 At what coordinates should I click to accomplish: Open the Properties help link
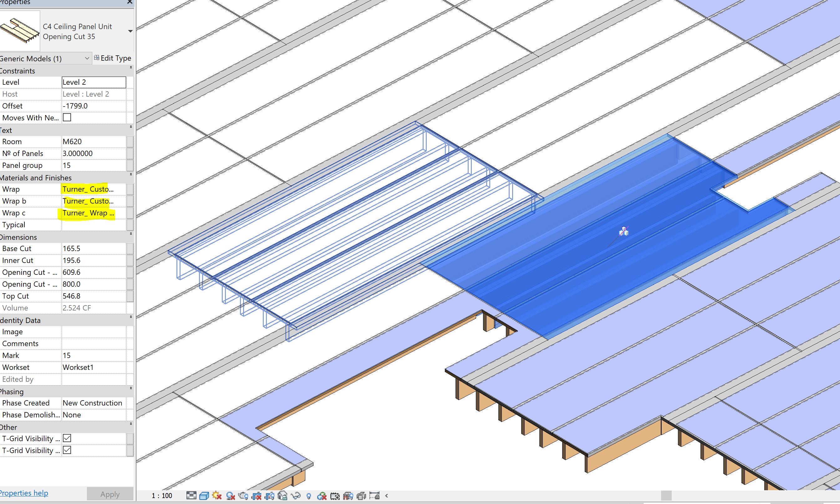click(x=24, y=493)
